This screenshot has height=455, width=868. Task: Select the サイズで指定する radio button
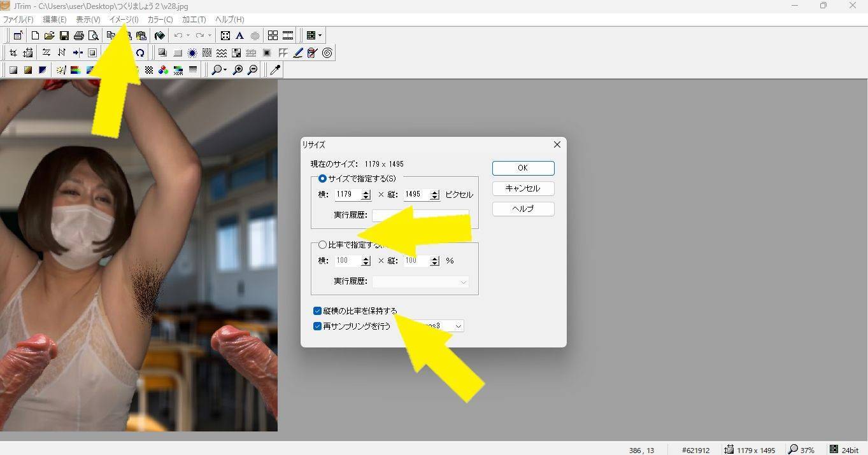(322, 179)
